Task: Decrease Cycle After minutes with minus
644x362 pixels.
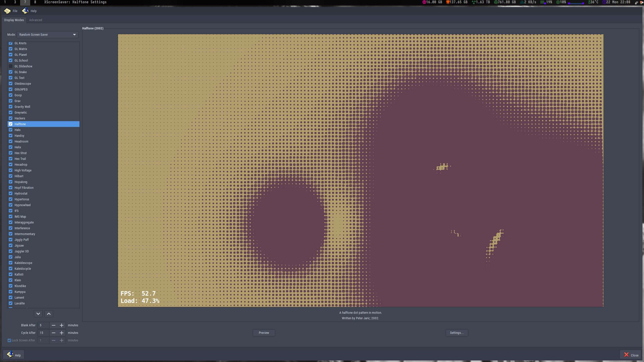Action: (54, 333)
